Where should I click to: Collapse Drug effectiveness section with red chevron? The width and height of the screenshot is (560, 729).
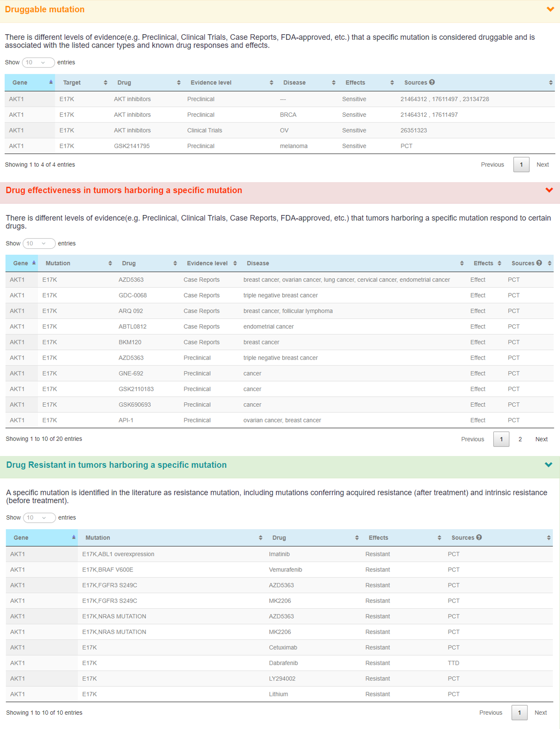(549, 190)
